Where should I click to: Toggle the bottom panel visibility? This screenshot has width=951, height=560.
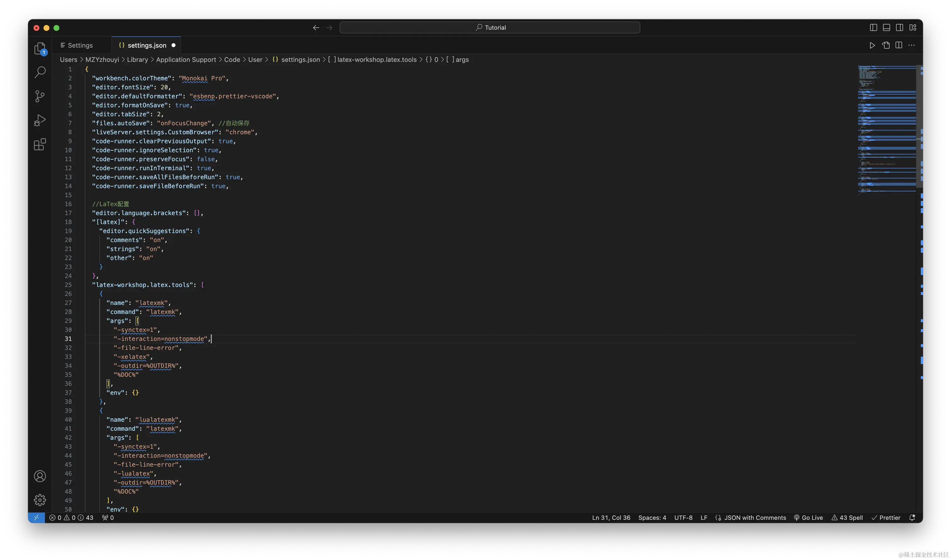[x=886, y=27]
